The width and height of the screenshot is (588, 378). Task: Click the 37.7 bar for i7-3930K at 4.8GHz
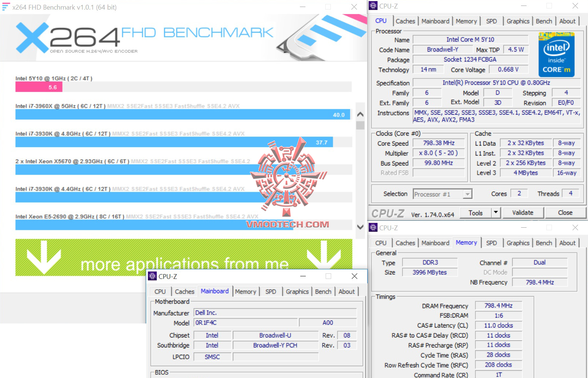pyautogui.click(x=174, y=142)
